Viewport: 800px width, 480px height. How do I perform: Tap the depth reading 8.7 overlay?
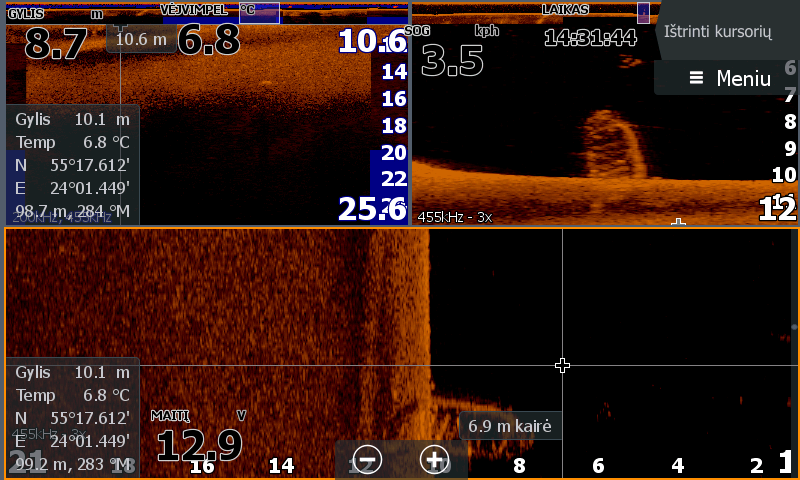[x=55, y=43]
